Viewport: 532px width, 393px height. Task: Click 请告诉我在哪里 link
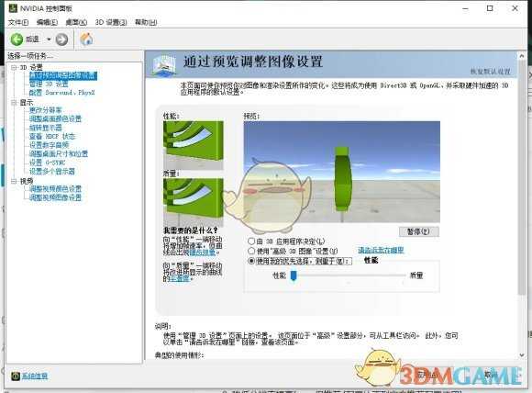coord(381,251)
